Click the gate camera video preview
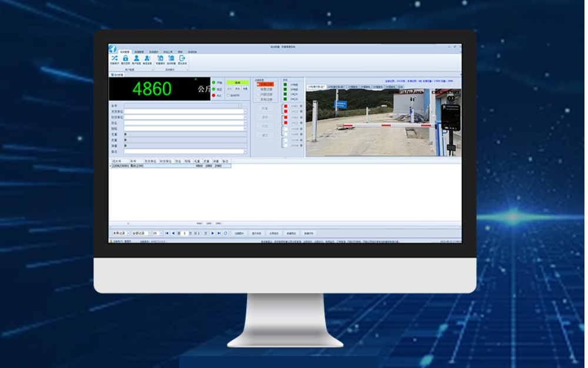The width and height of the screenshot is (588, 368). click(x=383, y=122)
